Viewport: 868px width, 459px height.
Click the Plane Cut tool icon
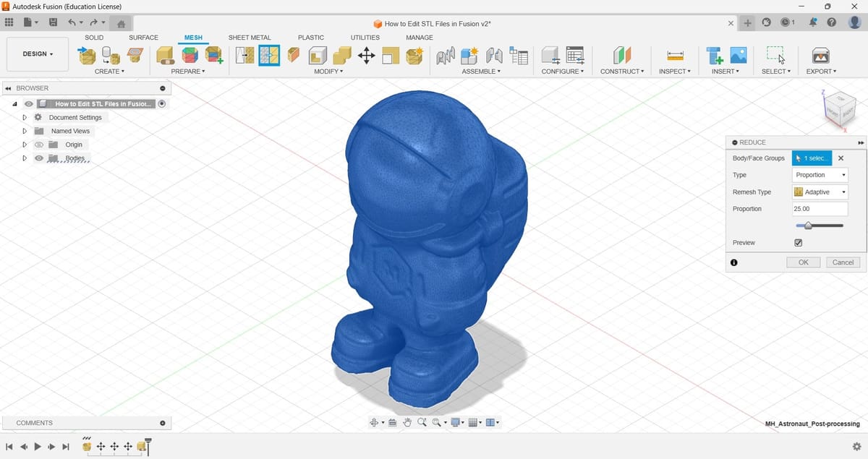pos(294,55)
